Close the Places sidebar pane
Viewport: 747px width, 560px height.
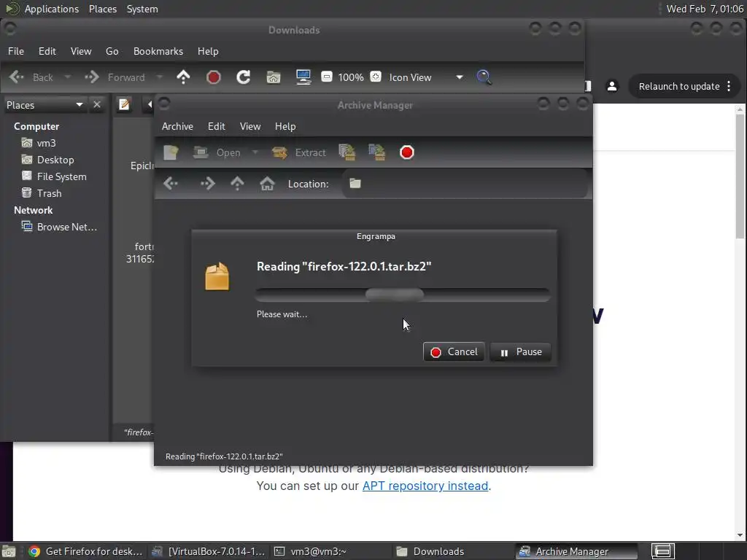point(97,104)
